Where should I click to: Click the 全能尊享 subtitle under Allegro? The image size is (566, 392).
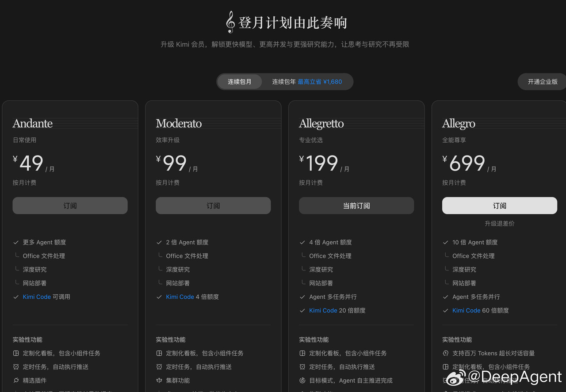point(455,140)
